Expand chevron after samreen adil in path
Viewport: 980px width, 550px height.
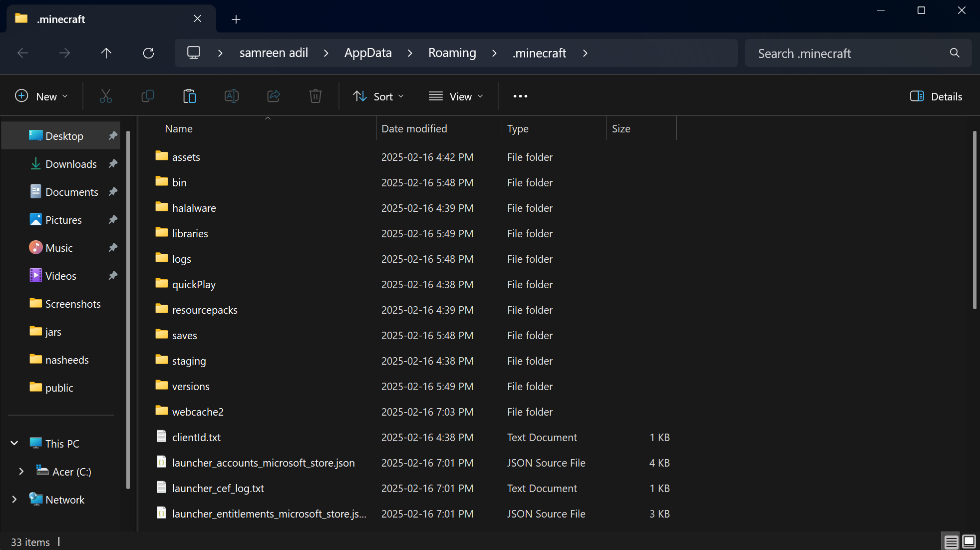[326, 53]
